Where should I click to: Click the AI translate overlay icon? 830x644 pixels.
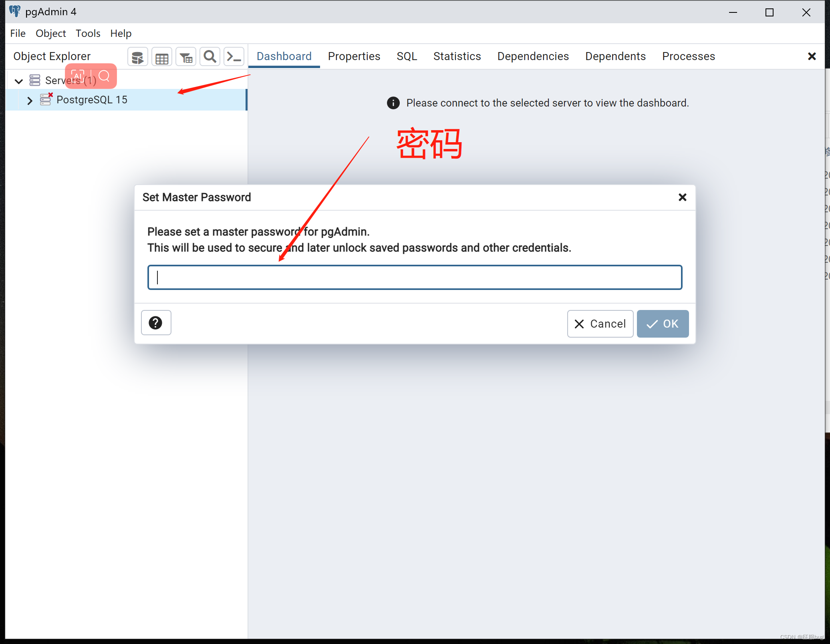pyautogui.click(x=77, y=76)
